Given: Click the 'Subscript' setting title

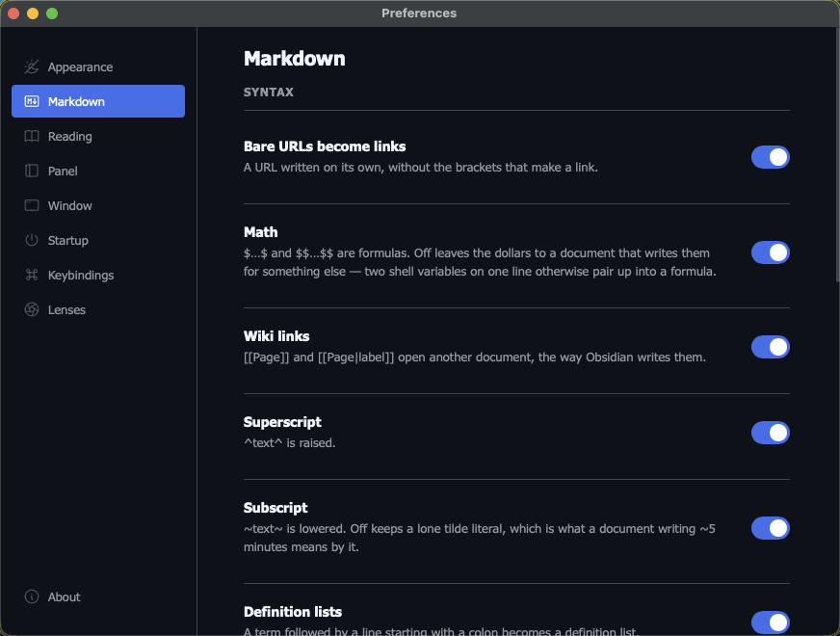Looking at the screenshot, I should 276,508.
